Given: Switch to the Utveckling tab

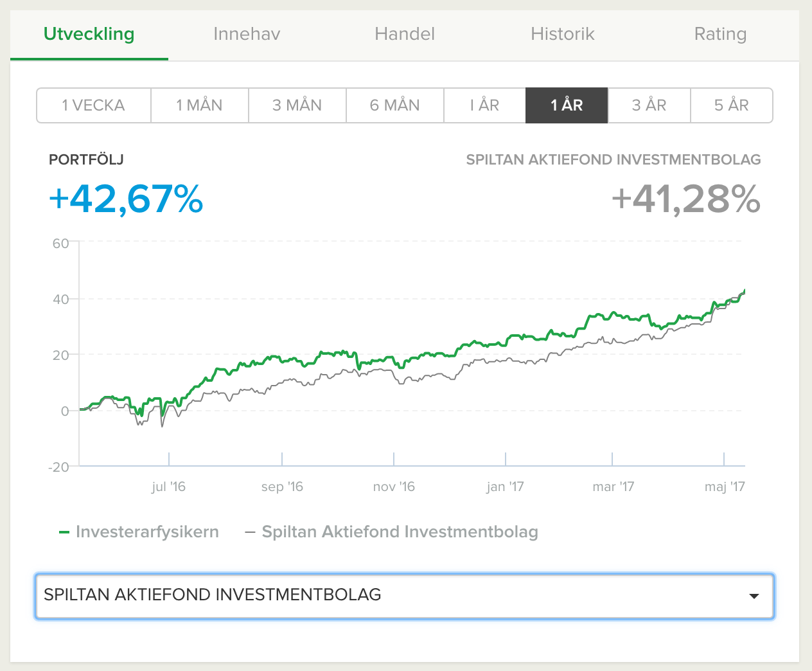Looking at the screenshot, I should coord(89,34).
